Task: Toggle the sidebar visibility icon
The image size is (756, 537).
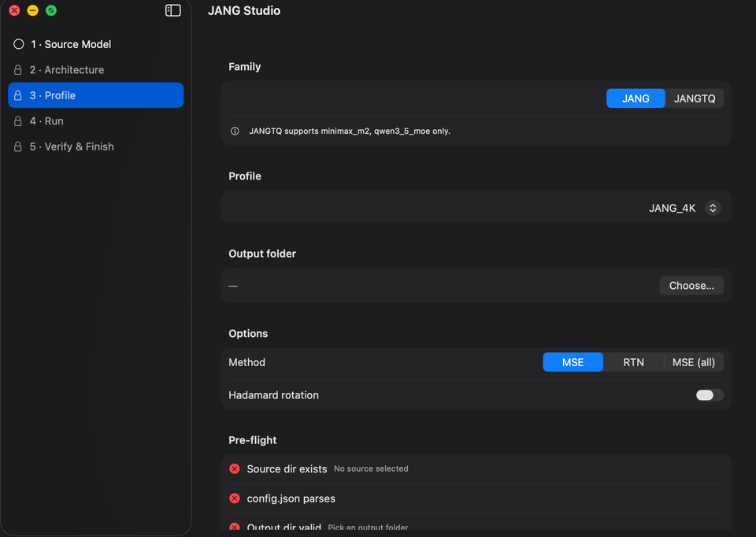Action: (x=172, y=10)
